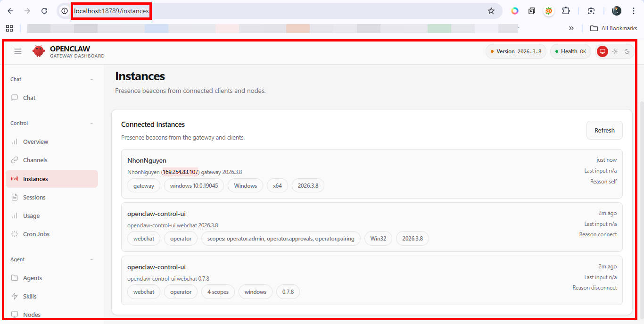The height and width of the screenshot is (324, 644).
Task: Click Refresh in Connected Instances
Action: [604, 130]
